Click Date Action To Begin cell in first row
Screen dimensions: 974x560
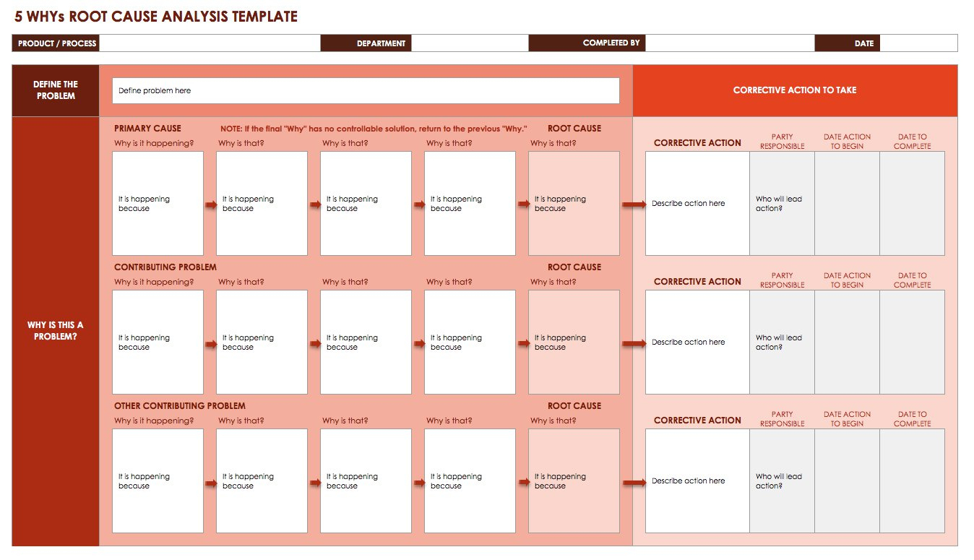click(847, 203)
